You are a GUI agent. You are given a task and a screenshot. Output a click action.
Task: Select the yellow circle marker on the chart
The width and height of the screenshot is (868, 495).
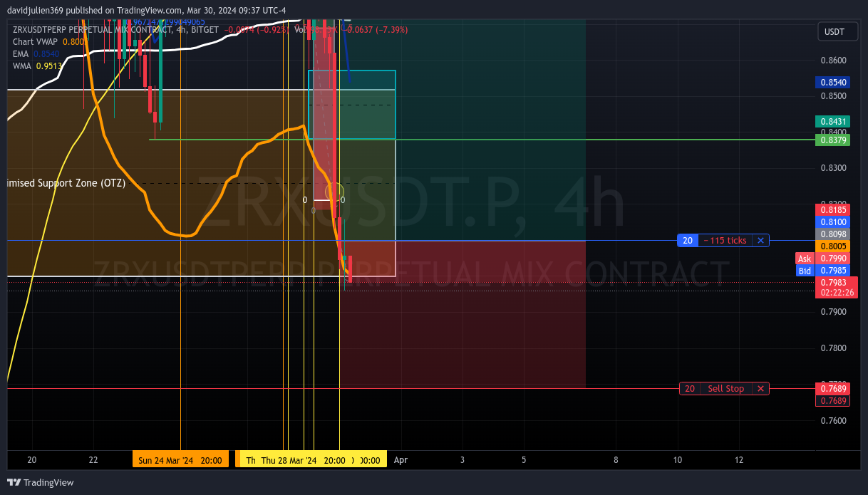point(335,192)
